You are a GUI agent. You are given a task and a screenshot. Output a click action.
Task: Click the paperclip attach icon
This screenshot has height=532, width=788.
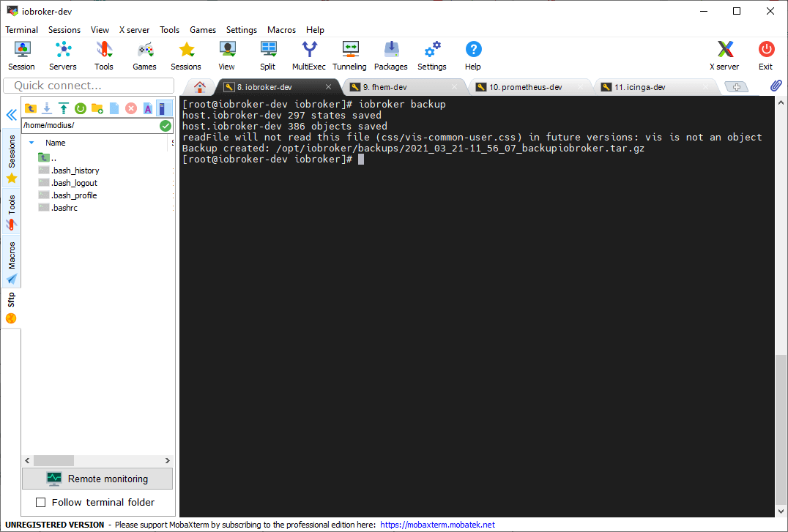776,86
